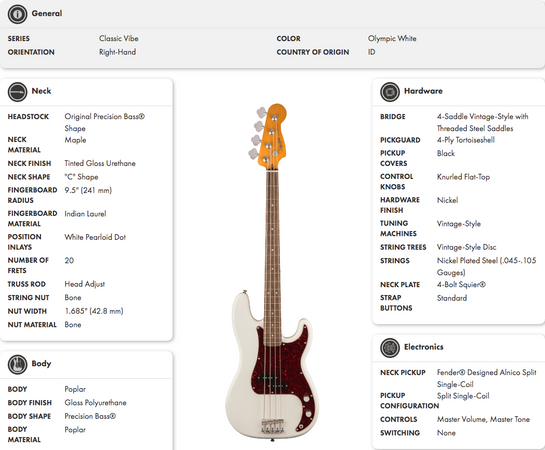Screen dimensions: 545x450
Task: Click the Neck section icon
Action: (x=17, y=92)
